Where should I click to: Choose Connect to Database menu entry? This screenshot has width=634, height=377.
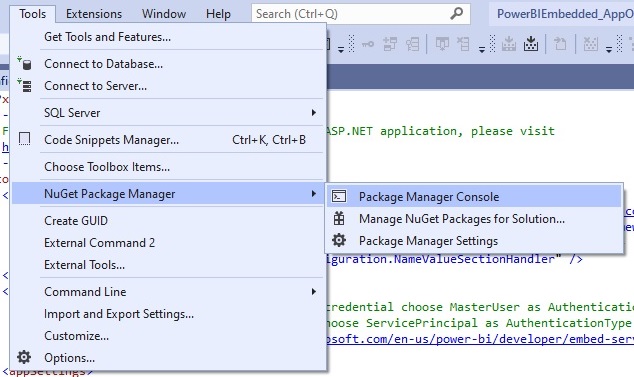pyautogui.click(x=168, y=64)
